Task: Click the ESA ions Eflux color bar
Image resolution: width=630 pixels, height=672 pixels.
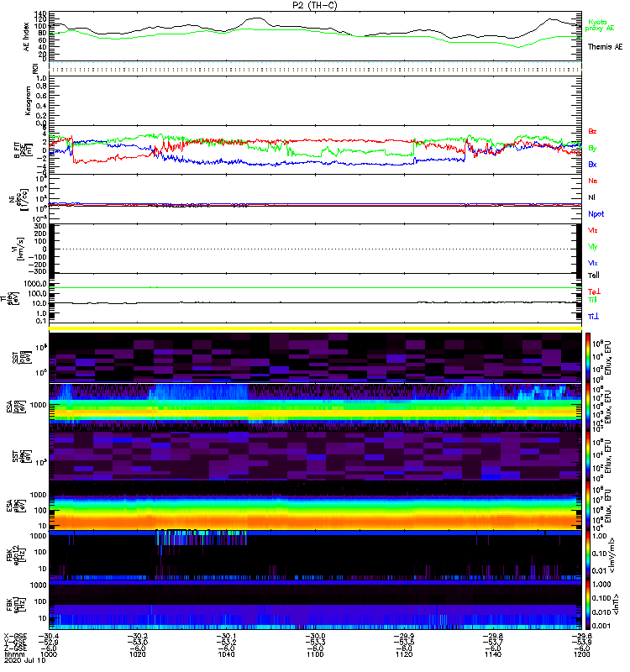Action: pos(588,407)
